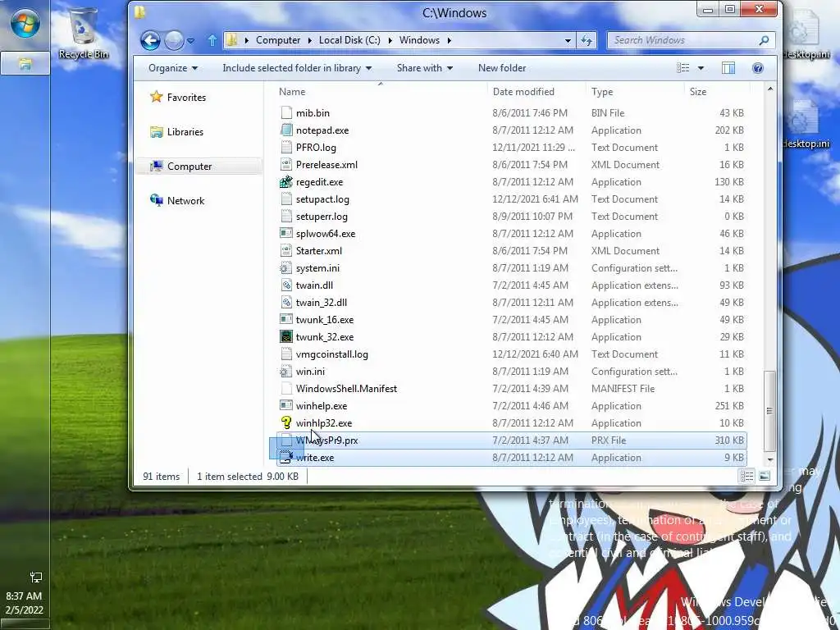Select Libraries in the navigation pane

click(177, 132)
